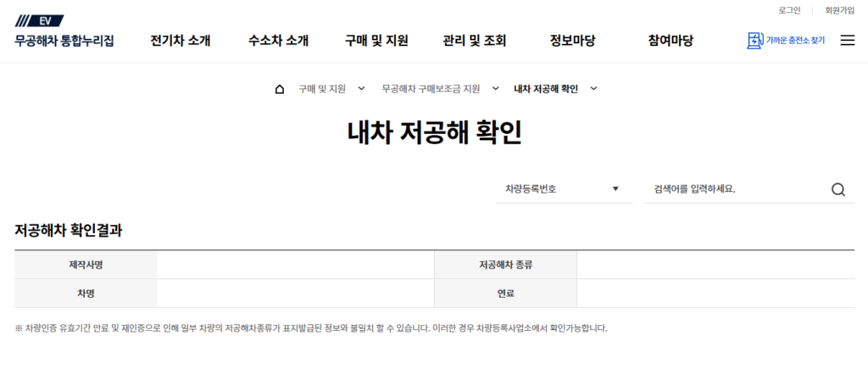
Task: Go to home via breadcrumb house icon
Action: coord(280,89)
